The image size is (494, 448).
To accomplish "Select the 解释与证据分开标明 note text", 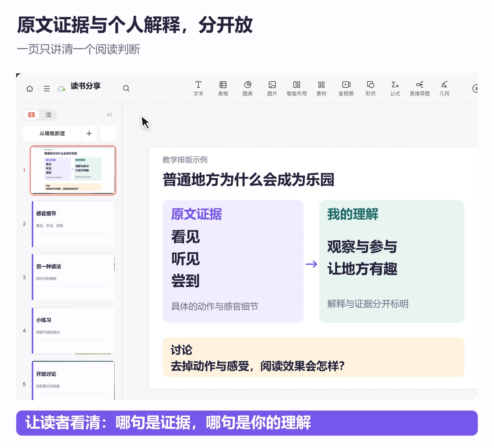I will point(368,304).
